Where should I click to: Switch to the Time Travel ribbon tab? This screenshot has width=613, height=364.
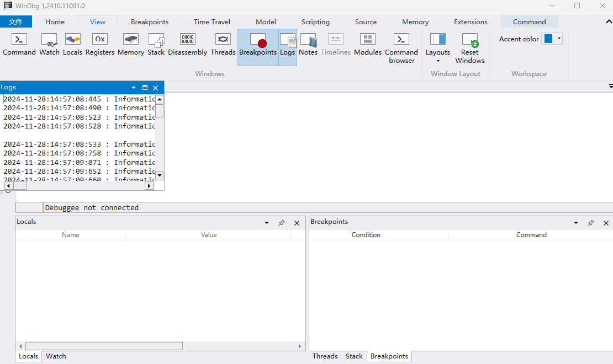point(212,22)
